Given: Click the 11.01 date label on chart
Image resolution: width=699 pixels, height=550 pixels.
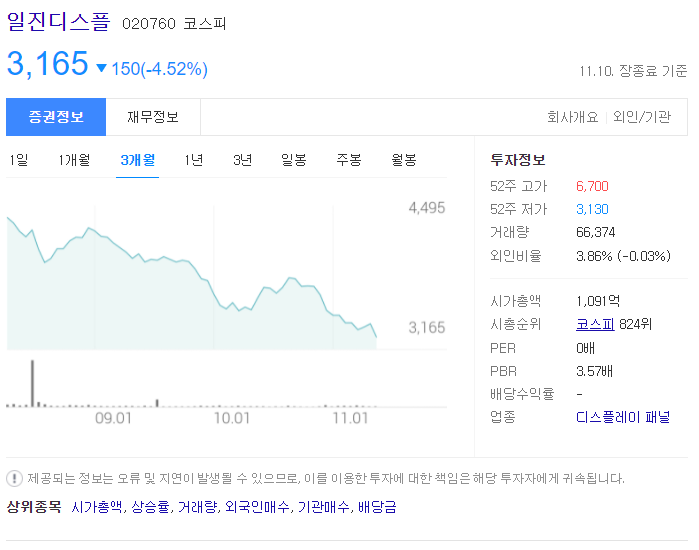Looking at the screenshot, I should (350, 418).
